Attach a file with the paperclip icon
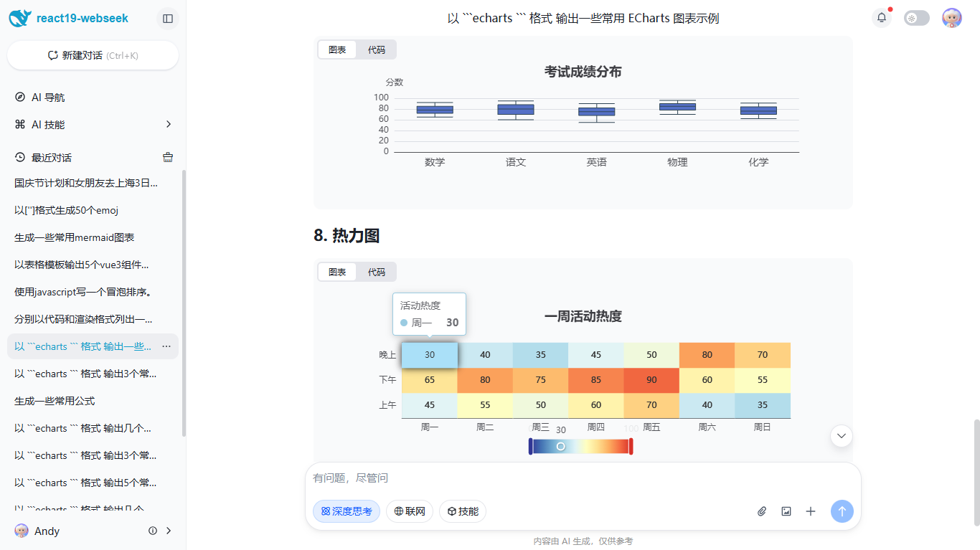980x550 pixels. pyautogui.click(x=762, y=511)
